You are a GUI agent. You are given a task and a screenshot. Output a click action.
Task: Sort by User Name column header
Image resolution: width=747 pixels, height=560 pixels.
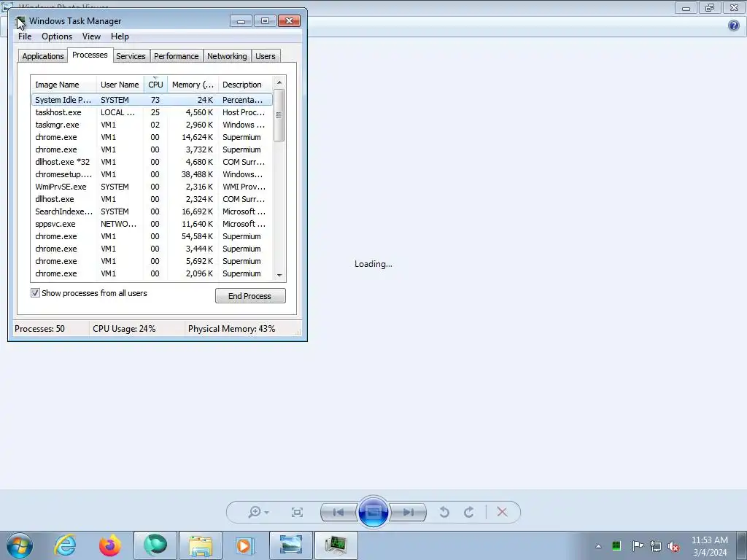tap(120, 85)
